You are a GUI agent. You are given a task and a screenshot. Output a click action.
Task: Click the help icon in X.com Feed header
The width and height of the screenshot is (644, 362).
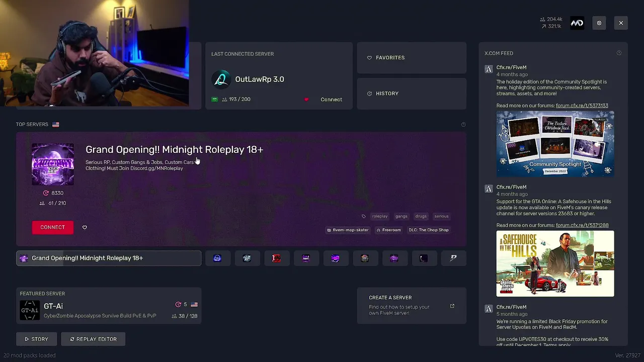pyautogui.click(x=619, y=53)
